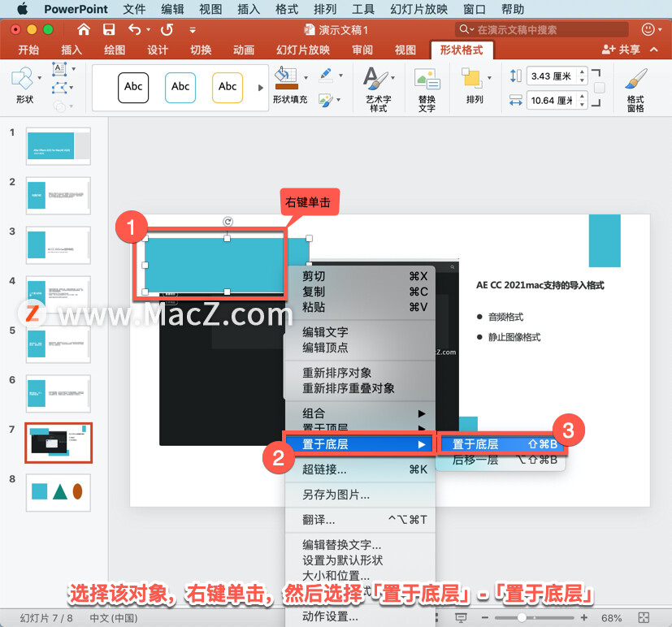
Task: Open the quick access customize arrow
Action: 193,30
